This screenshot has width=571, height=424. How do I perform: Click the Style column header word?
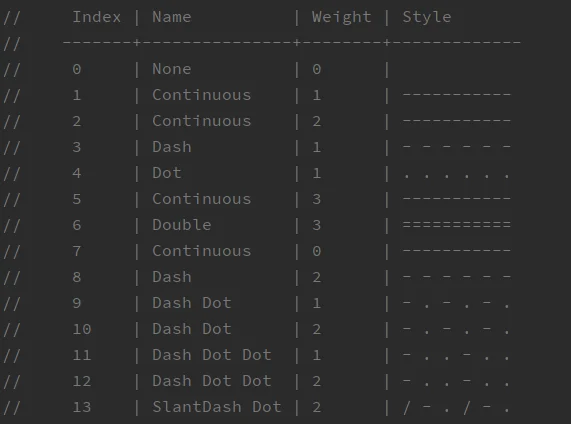point(427,17)
